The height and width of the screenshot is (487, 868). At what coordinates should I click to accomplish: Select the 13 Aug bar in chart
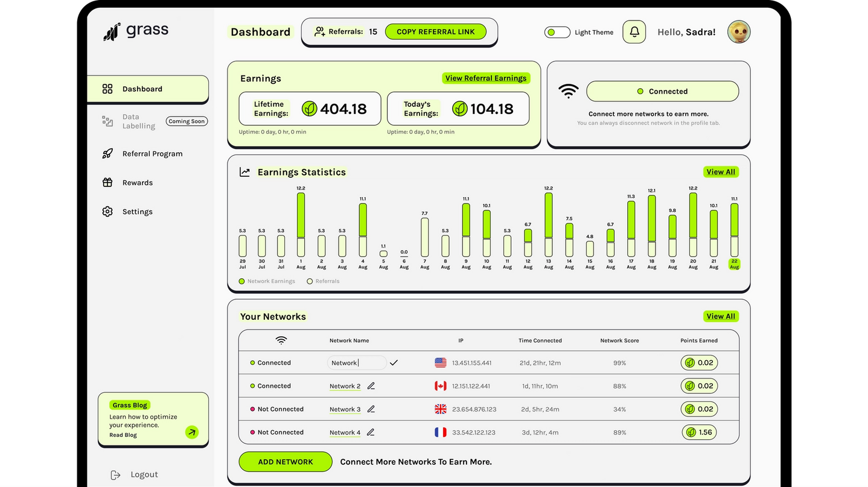tap(548, 224)
